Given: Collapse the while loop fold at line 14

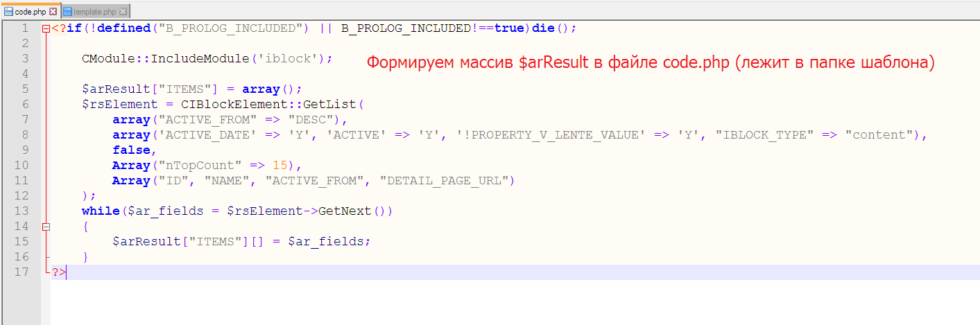Looking at the screenshot, I should click(46, 226).
